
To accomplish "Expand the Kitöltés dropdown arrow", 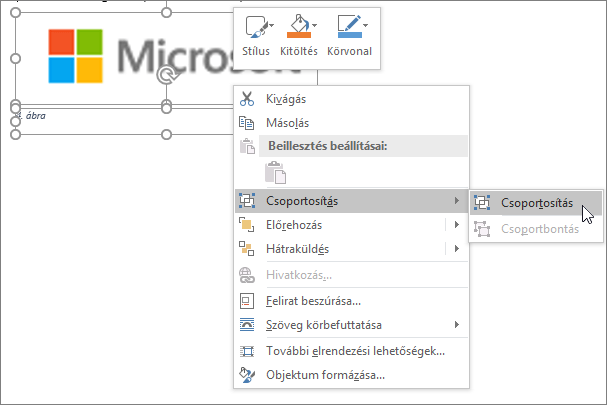I will pos(314,26).
